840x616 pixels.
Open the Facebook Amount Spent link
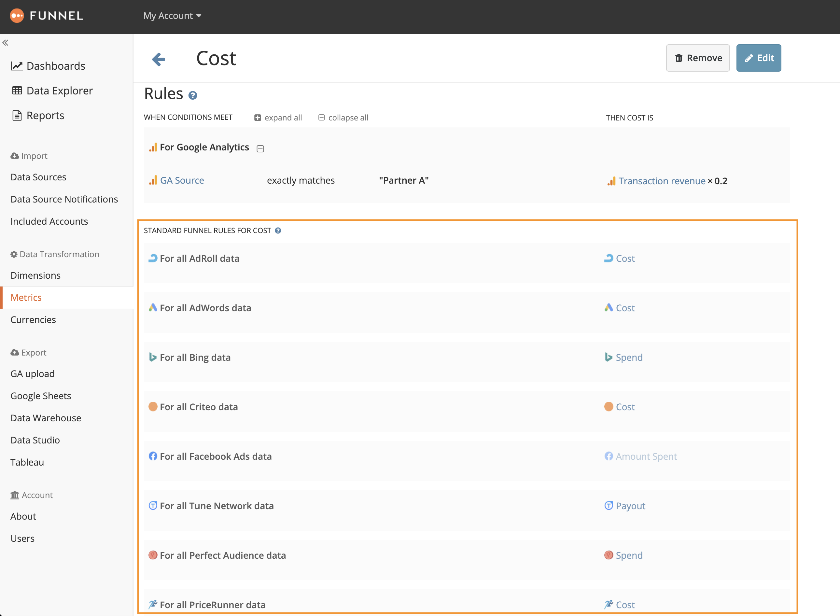tap(646, 456)
